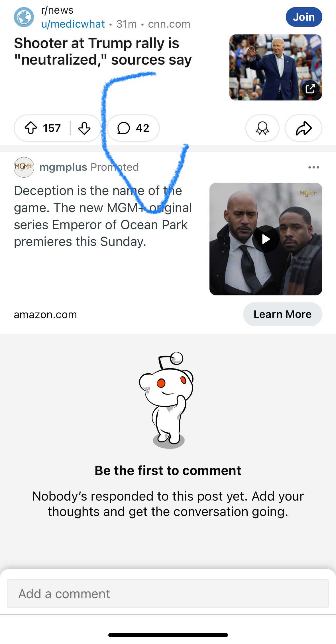336x644 pixels.
Task: Tap the share arrow icon
Action: coord(304,128)
